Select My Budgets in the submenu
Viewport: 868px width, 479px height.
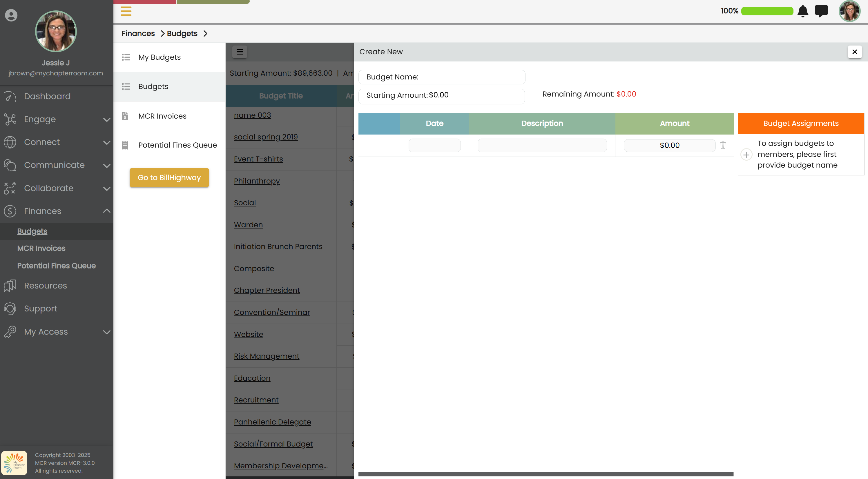[x=160, y=57]
